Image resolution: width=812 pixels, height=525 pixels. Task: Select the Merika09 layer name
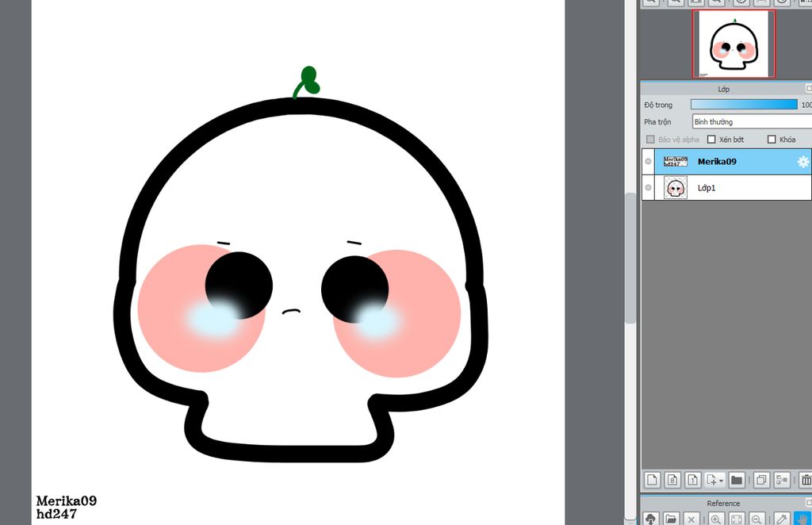click(717, 162)
